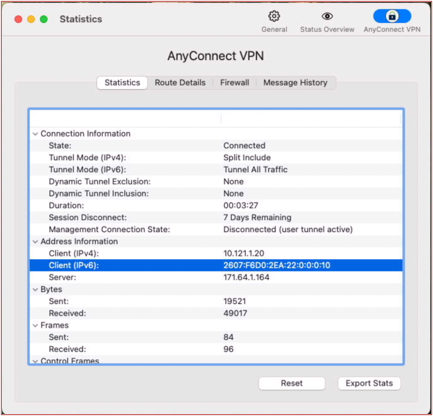This screenshot has width=433, height=416.
Task: Collapse the Address Information section
Action: click(35, 242)
